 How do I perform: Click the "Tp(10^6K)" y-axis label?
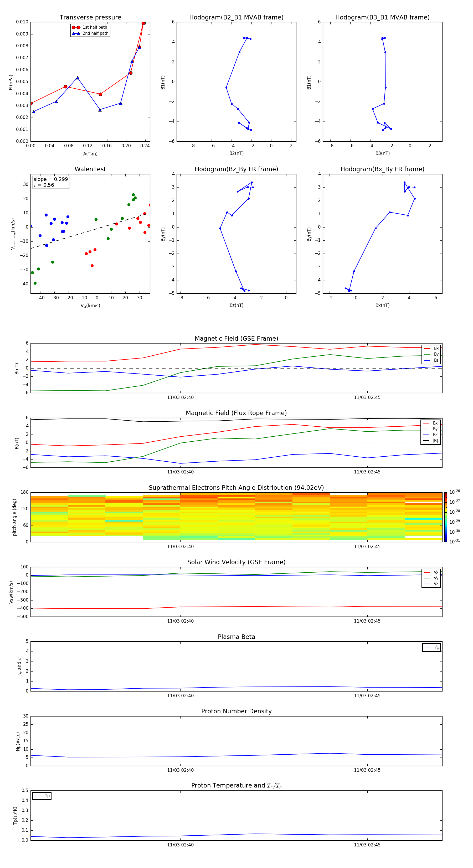[15, 815]
